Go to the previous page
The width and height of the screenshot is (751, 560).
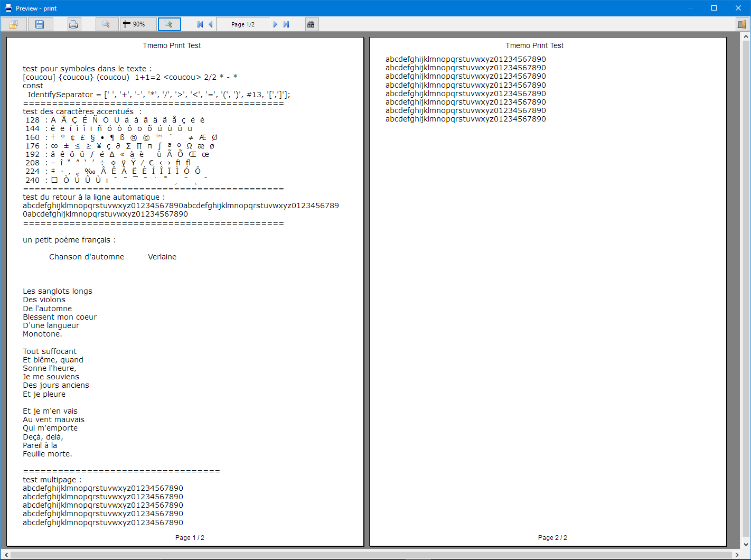(211, 24)
